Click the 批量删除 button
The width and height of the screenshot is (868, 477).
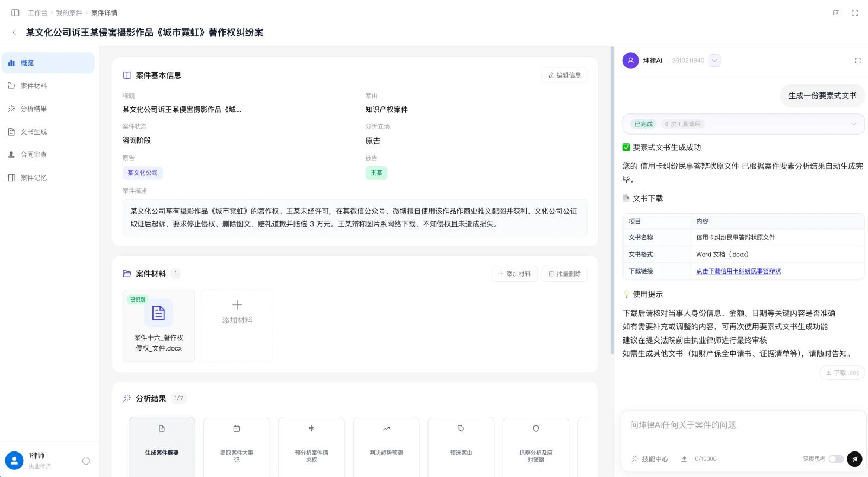tap(564, 274)
